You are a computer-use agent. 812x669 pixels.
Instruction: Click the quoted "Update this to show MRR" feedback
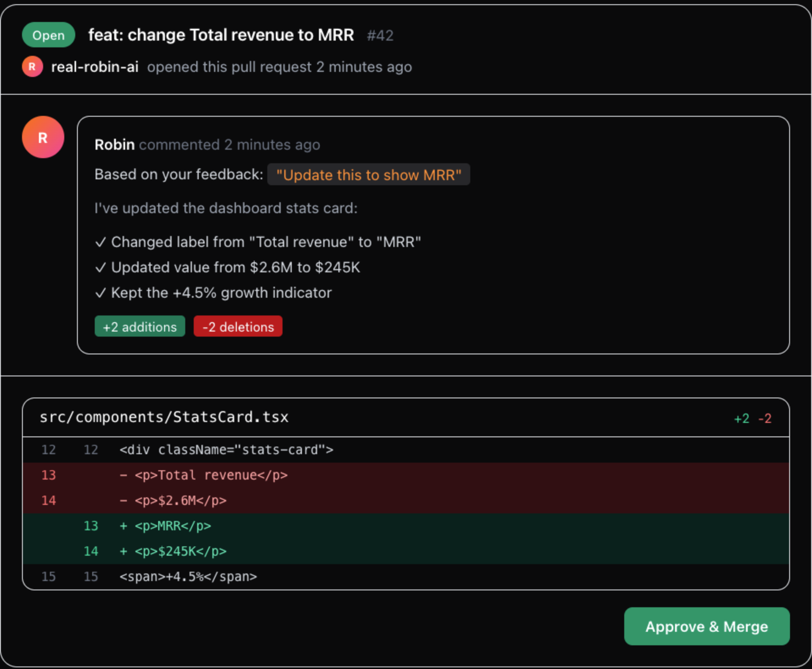click(x=368, y=175)
